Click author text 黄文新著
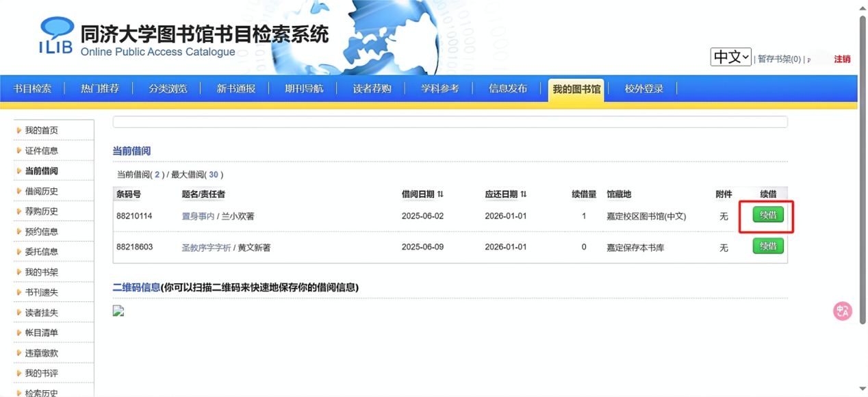868x397 pixels. click(254, 248)
